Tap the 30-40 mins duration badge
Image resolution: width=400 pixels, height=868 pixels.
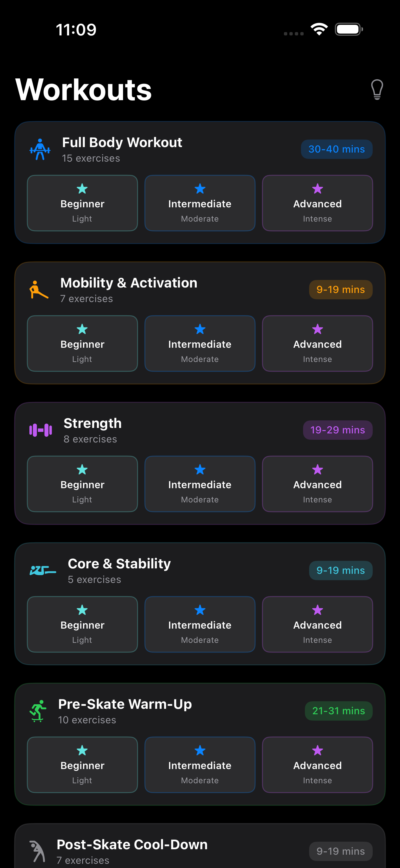337,149
